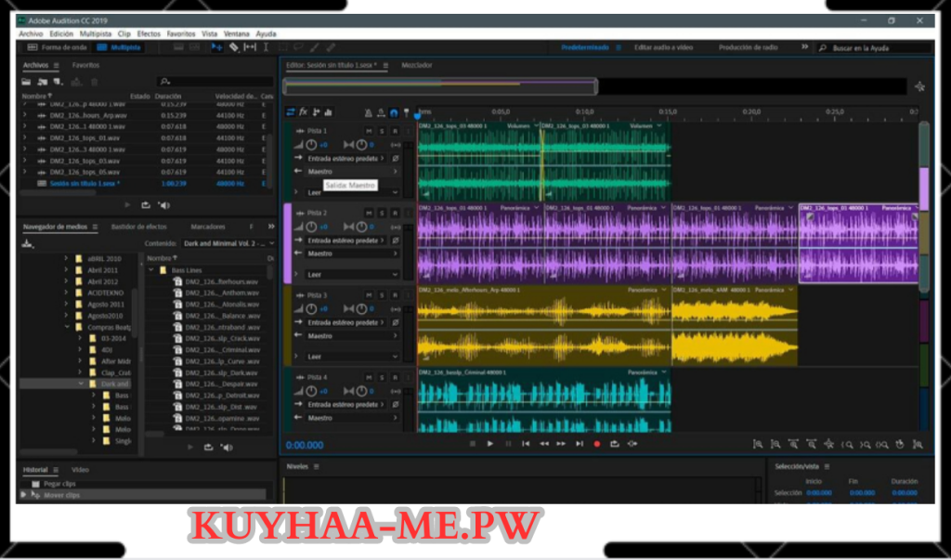Click the Play button in transport
The image size is (951, 560).
click(490, 444)
